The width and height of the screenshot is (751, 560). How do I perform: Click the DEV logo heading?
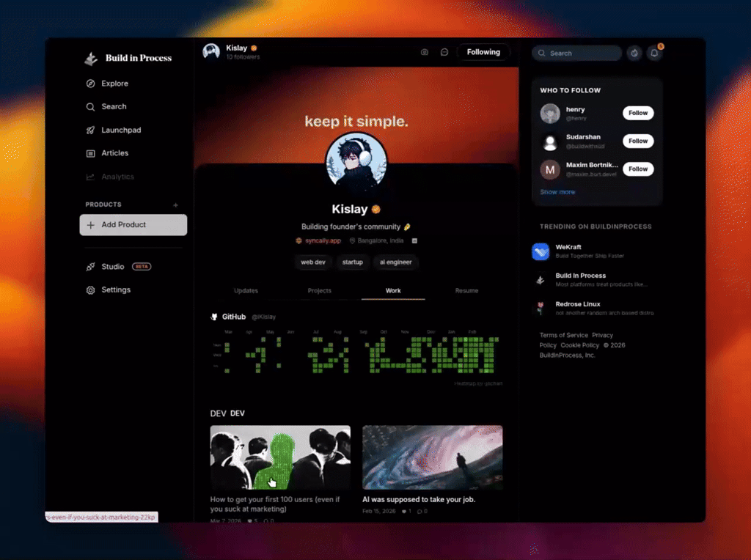click(x=227, y=413)
